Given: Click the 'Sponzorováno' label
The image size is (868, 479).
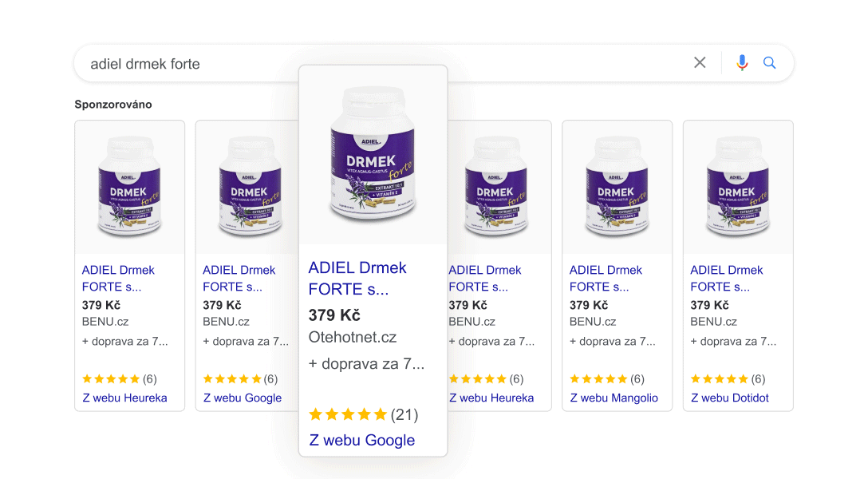Looking at the screenshot, I should pyautogui.click(x=112, y=105).
